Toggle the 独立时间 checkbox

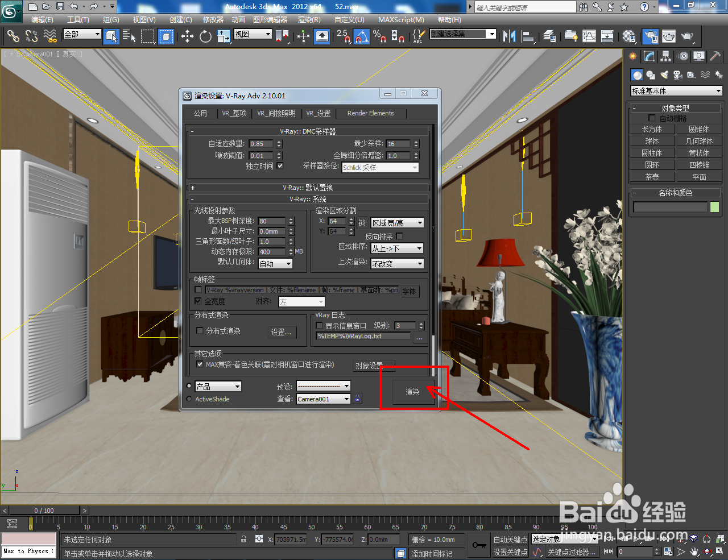[280, 166]
